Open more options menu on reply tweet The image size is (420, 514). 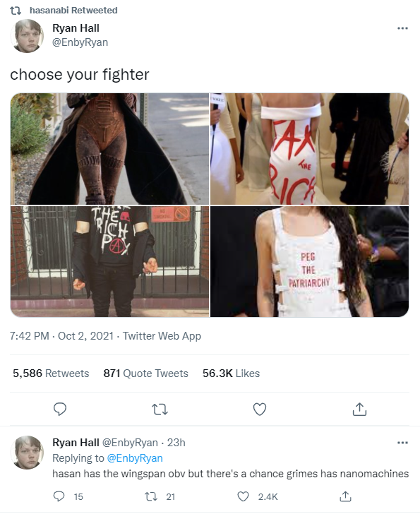(402, 443)
